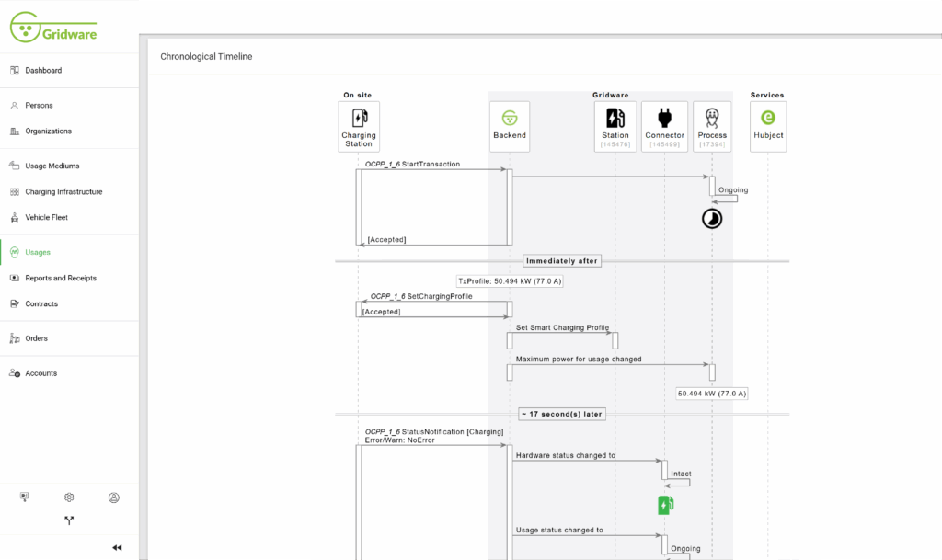The image size is (942, 560).
Task: Click the '50.494 kW (77.0 A)' process note
Action: coord(712,394)
